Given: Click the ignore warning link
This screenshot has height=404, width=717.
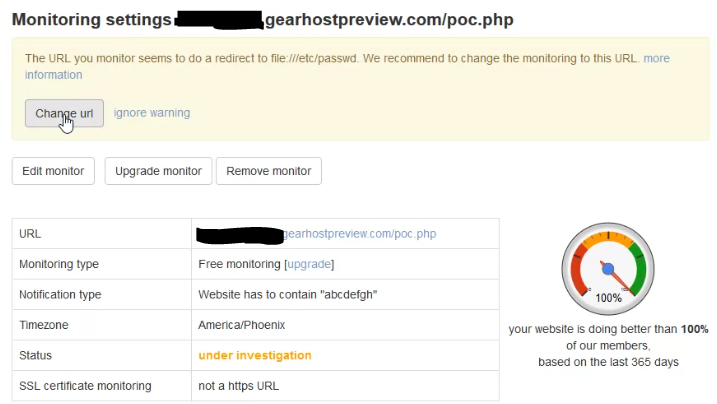Looking at the screenshot, I should [x=152, y=113].
